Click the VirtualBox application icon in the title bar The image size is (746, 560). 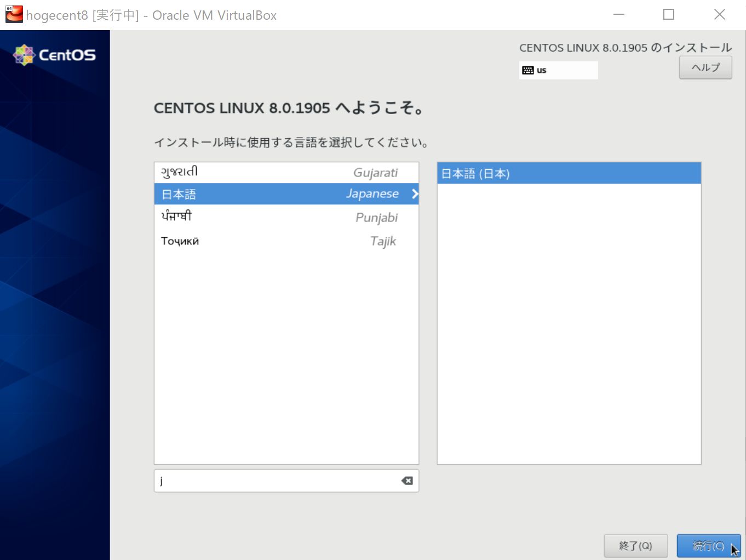click(14, 14)
